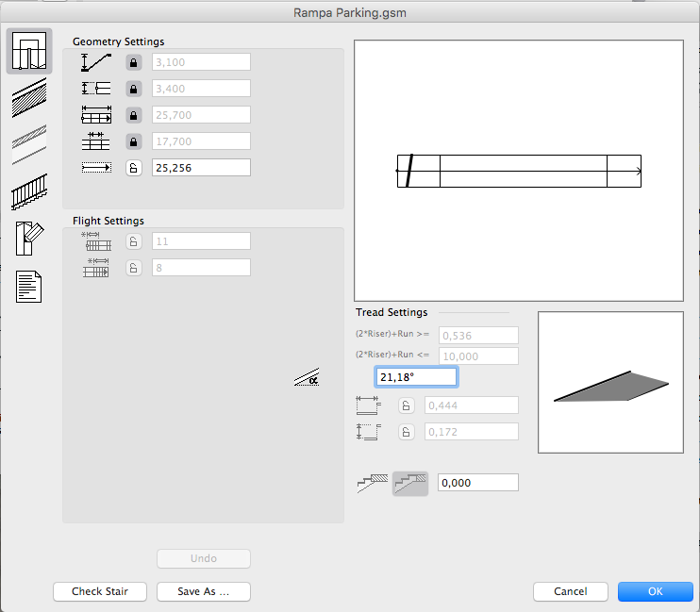Click the landing length icon beside 17,700

click(x=96, y=141)
